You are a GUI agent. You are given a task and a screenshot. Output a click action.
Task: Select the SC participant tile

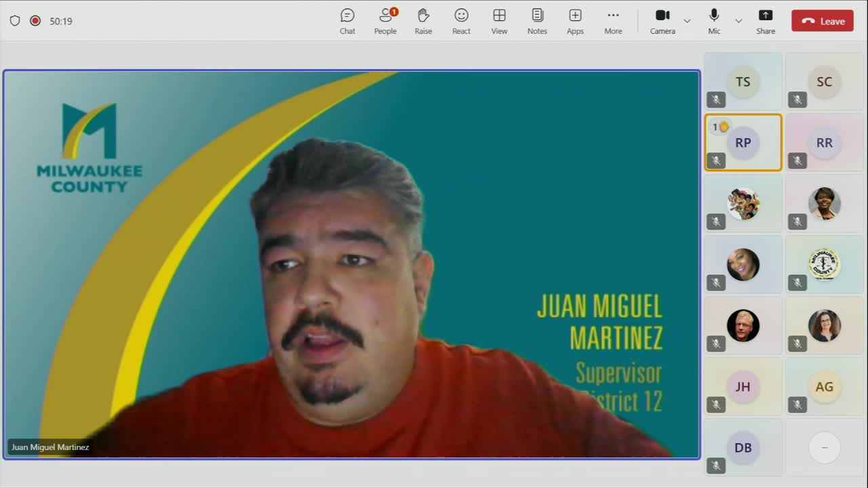[x=825, y=81]
